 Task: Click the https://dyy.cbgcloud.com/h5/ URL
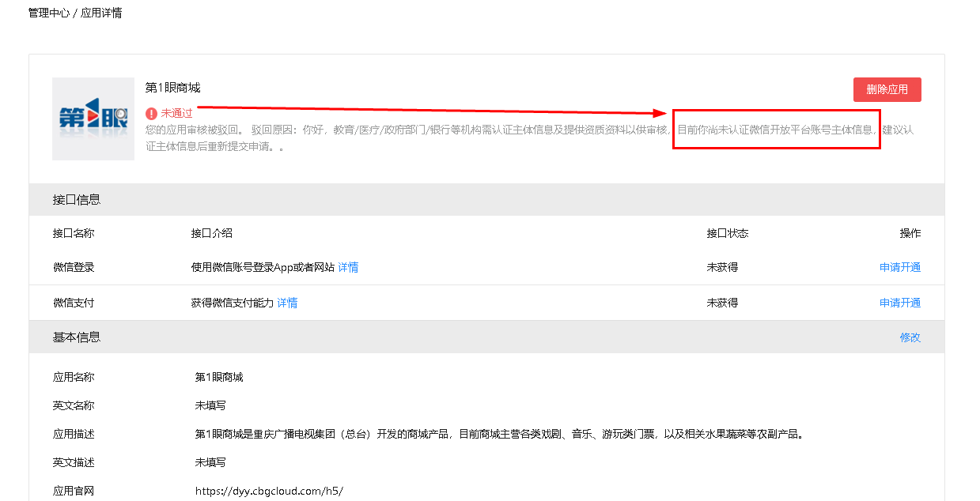[x=269, y=491]
